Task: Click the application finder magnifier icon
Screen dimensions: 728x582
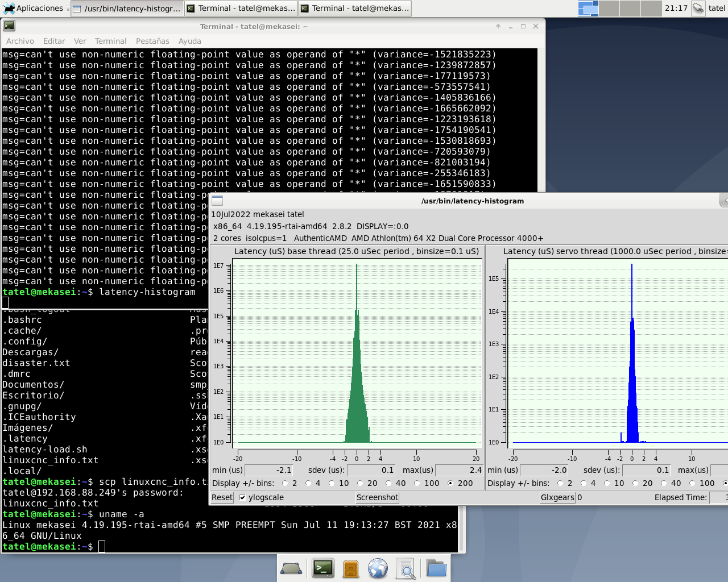Action: tap(406, 568)
